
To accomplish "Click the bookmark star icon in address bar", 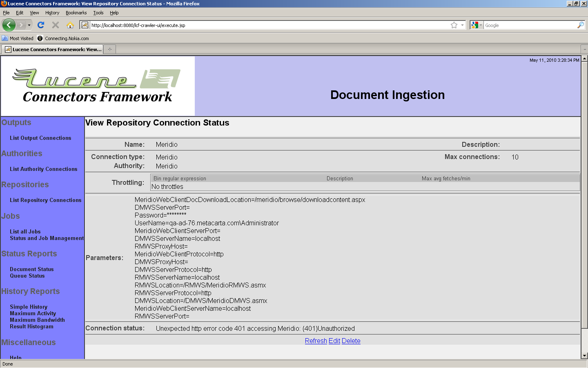I will coord(454,25).
